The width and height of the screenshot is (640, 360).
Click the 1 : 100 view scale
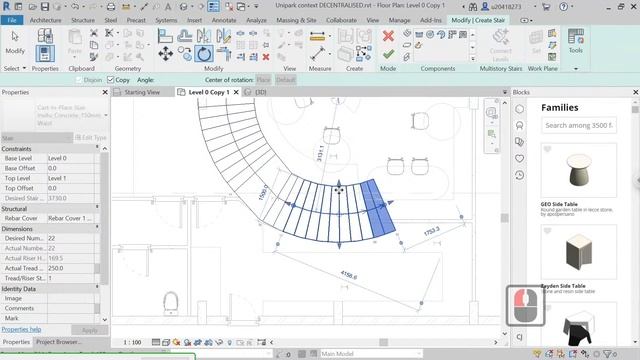pyautogui.click(x=132, y=342)
